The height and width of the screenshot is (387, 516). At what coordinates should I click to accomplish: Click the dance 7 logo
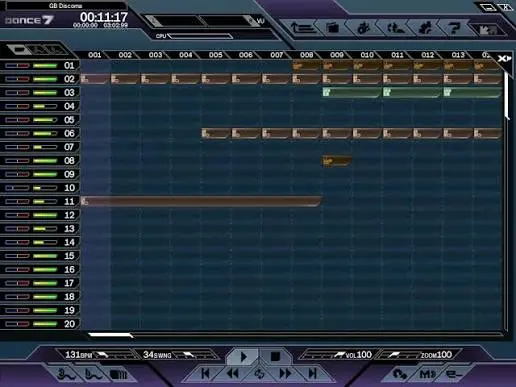(x=29, y=20)
